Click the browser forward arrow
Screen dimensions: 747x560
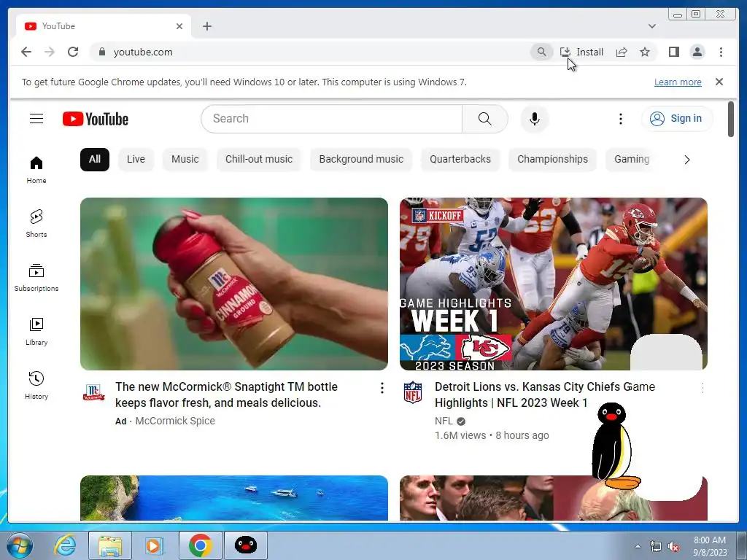[50, 52]
